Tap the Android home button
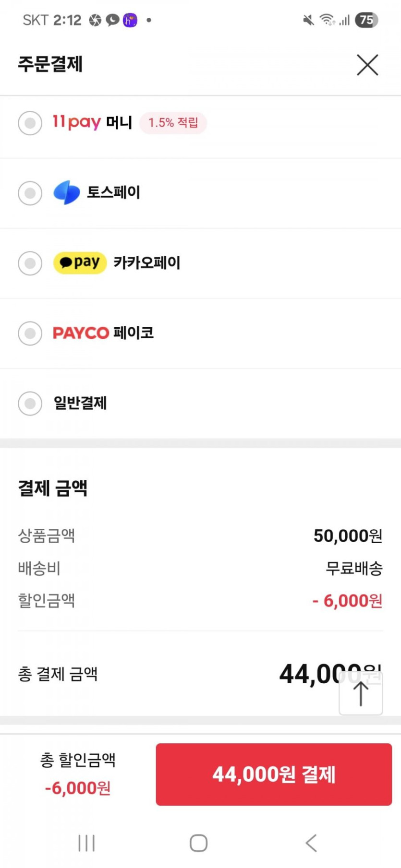The image size is (401, 868). tap(198, 843)
